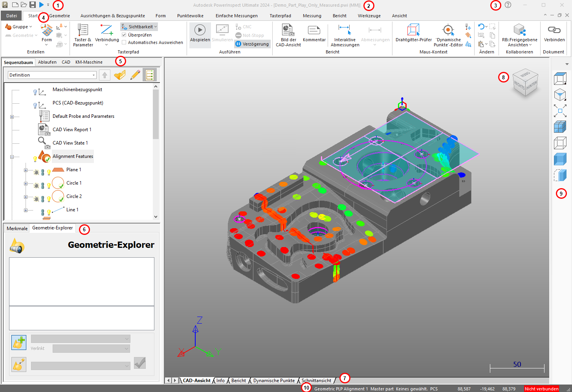The width and height of the screenshot is (572, 392).
Task: Select the solid blue shaded cube icon
Action: tap(560, 159)
